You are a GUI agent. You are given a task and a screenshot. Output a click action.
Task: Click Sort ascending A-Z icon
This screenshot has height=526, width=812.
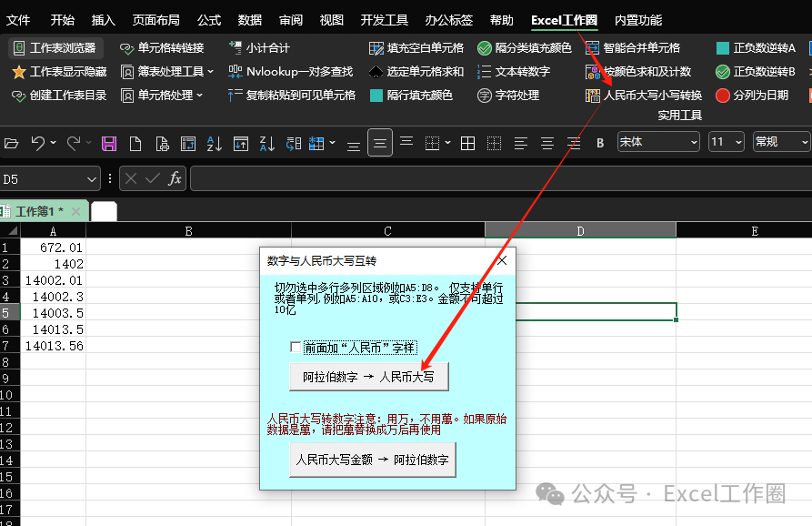(214, 143)
